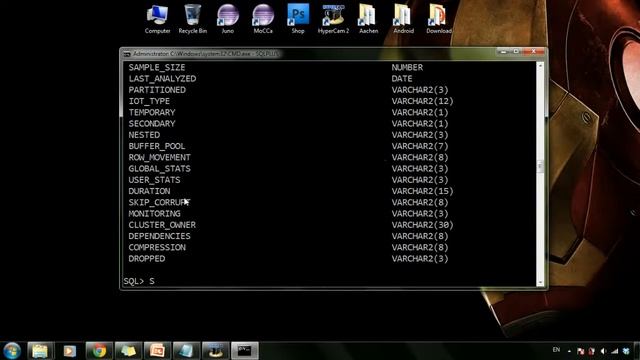This screenshot has height=360, width=640.
Task: Launch the MoCCa Eclipse shortcut
Action: [263, 19]
